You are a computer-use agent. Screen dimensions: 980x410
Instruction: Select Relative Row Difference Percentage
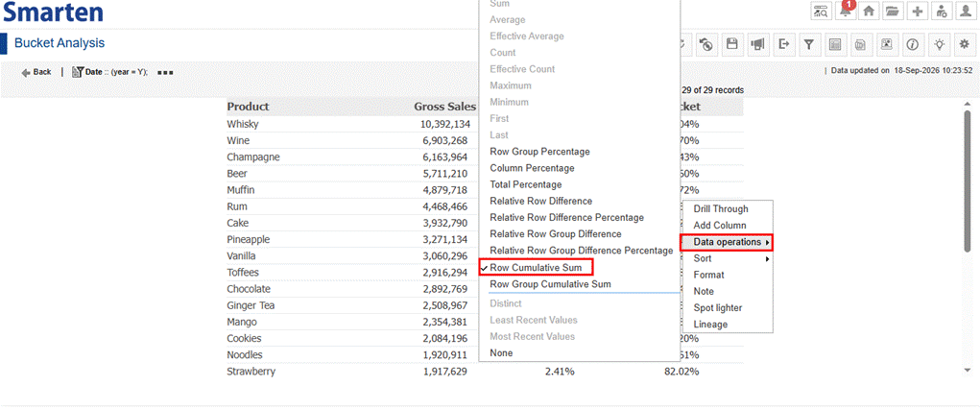point(567,218)
